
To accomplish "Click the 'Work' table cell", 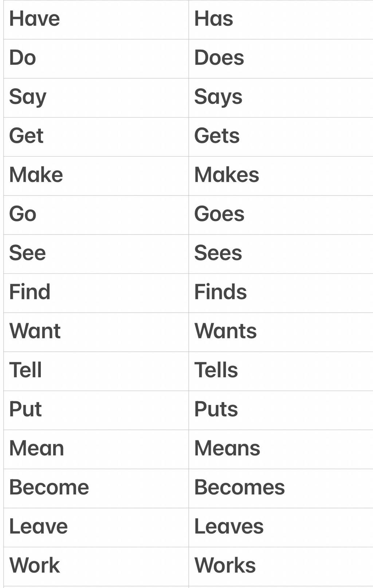I will [x=96, y=566].
